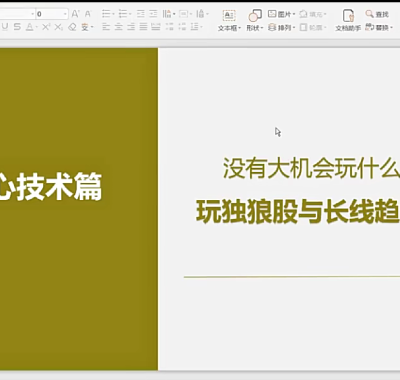Open the 文本框 dropdown arrow
Viewport: 400px width, 380px height.
pos(240,28)
